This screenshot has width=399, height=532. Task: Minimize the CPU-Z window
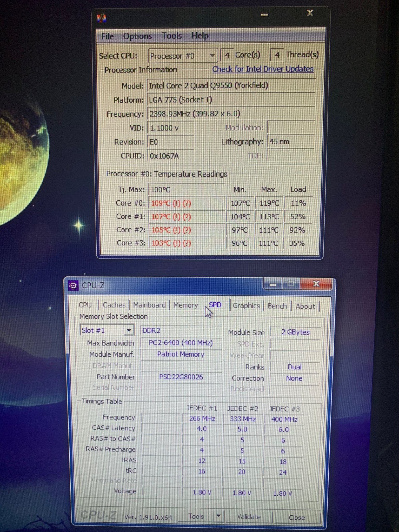point(272,285)
